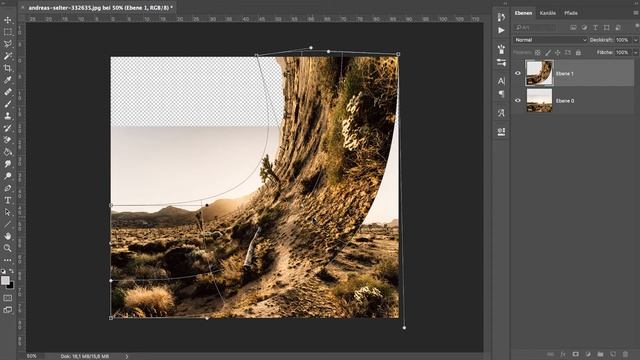Switch to the Pfade tab
This screenshot has height=360, width=640.
click(571, 13)
